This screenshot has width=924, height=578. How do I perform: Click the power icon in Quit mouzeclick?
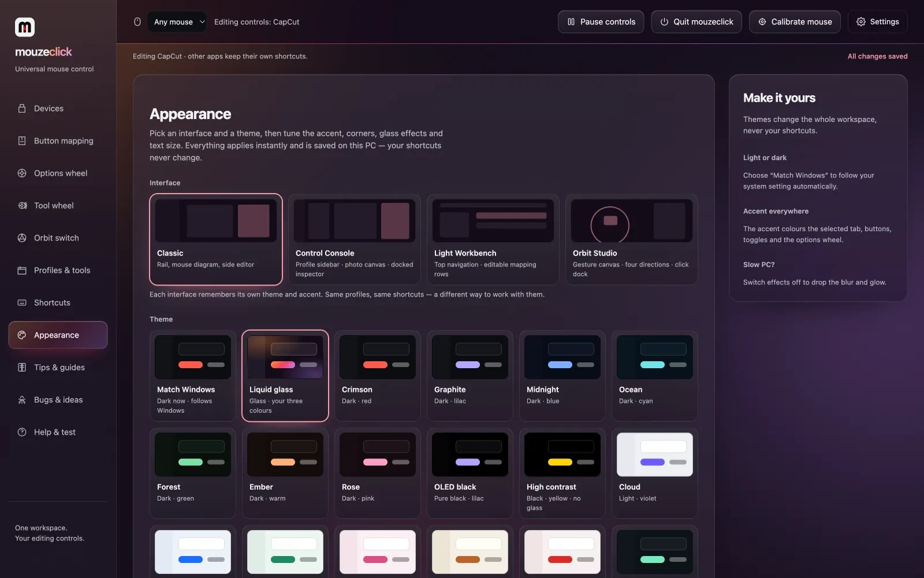(x=664, y=22)
